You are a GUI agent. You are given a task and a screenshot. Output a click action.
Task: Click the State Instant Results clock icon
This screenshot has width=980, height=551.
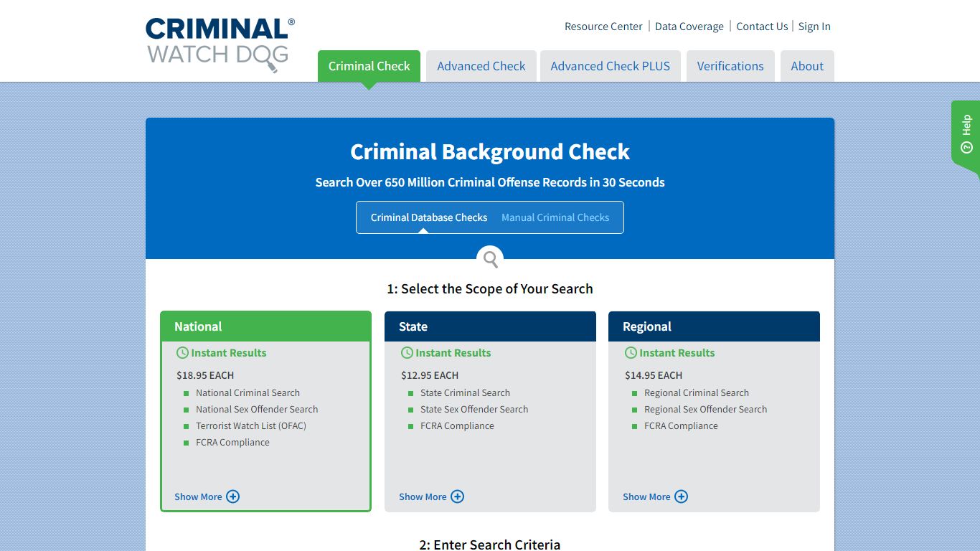point(407,353)
